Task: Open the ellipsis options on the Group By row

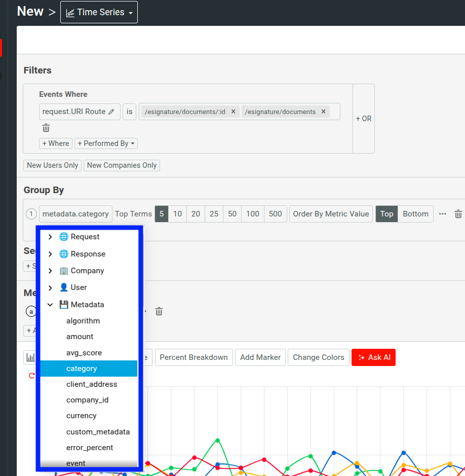Action: coord(442,214)
